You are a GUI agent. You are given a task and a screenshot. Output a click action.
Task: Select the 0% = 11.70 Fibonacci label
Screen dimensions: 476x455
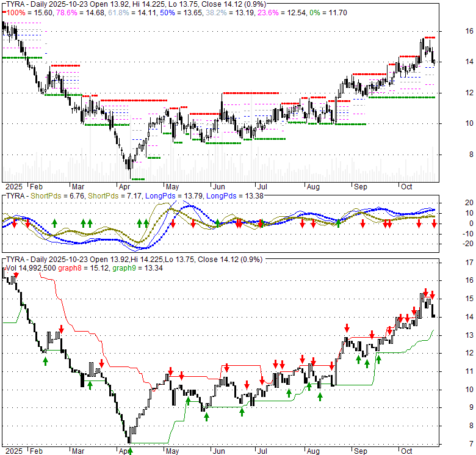pos(329,13)
